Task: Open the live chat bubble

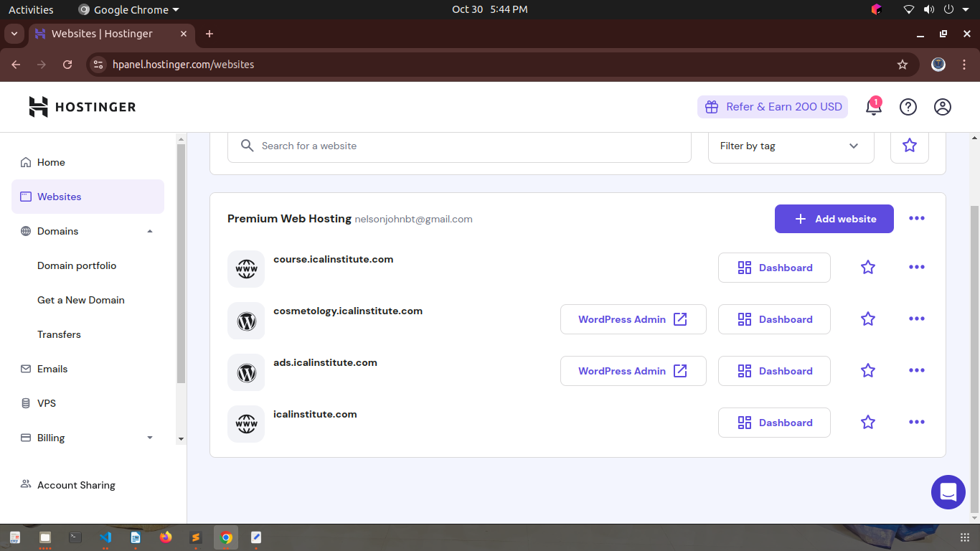Action: (x=948, y=492)
